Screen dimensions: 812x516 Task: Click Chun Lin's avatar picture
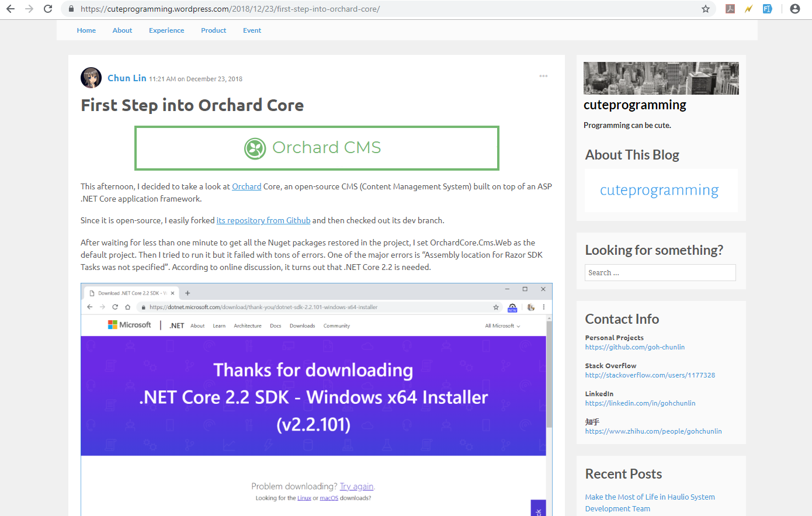tap(91, 78)
